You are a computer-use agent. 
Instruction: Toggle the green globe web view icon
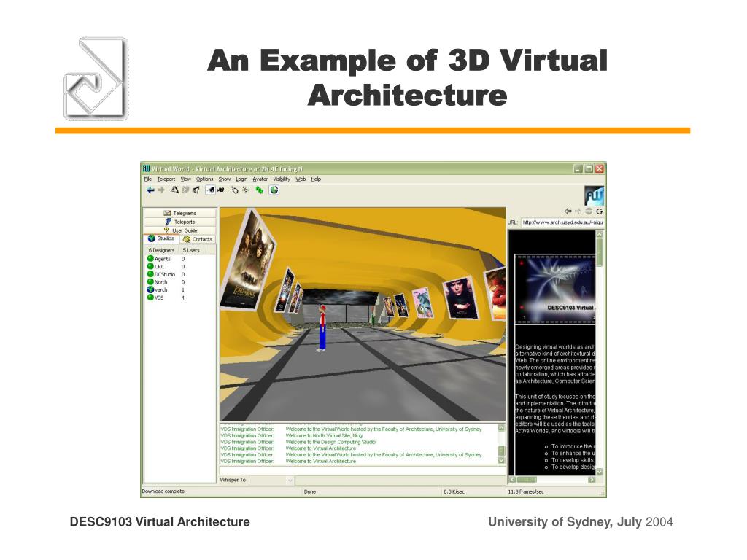(x=274, y=190)
